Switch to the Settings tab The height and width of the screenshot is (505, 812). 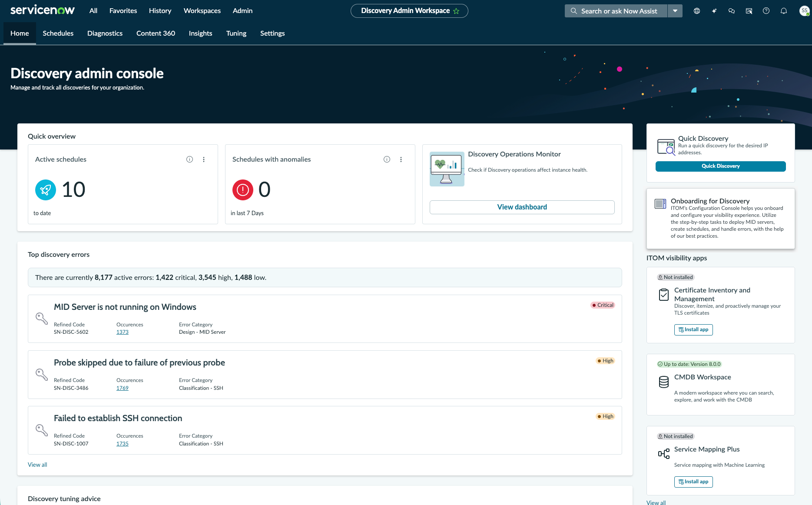[272, 33]
